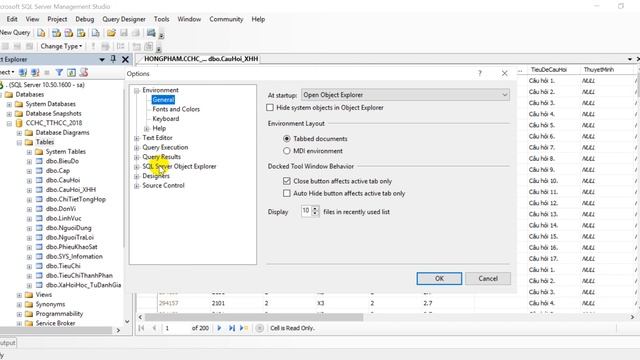640x360 pixels.
Task: Click the move to new row navigator icon
Action: click(244, 328)
